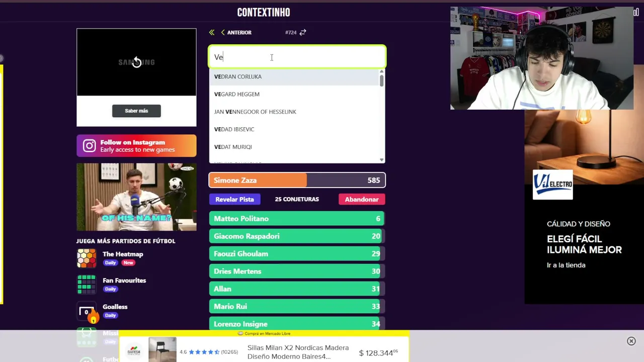Choose Vegard Heggem suggestion
644x362 pixels.
[x=294, y=94]
